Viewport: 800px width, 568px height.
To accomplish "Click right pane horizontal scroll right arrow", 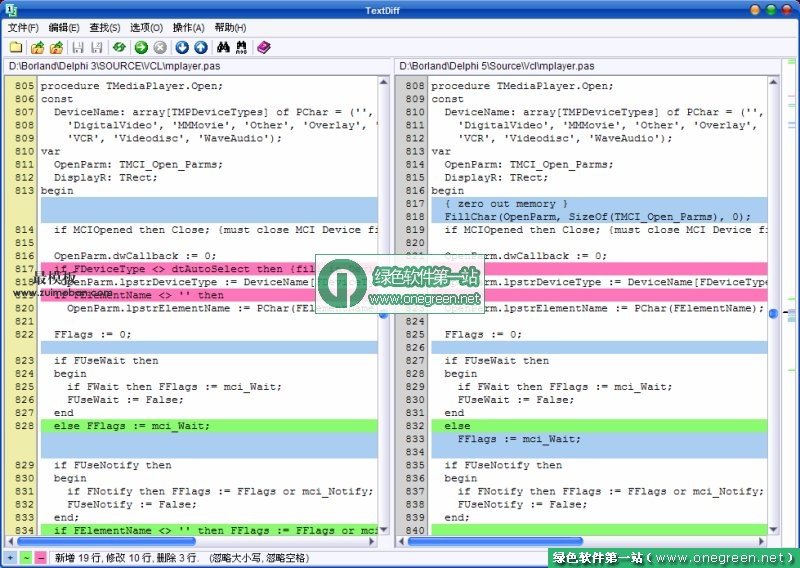I will (762, 541).
